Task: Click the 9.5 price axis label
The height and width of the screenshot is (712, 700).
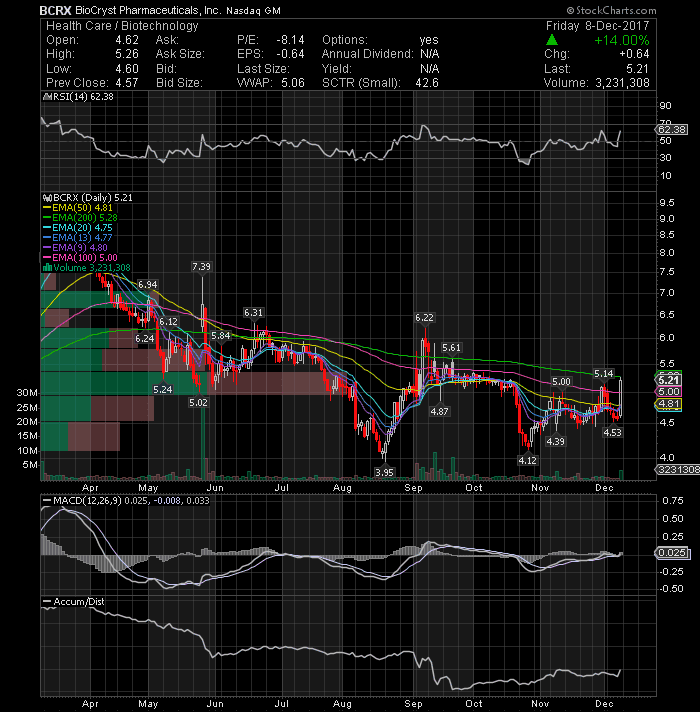Action: 667,203
